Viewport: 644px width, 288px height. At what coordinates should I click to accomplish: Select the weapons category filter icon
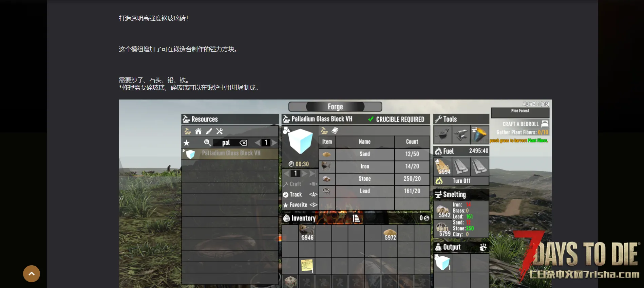209,131
